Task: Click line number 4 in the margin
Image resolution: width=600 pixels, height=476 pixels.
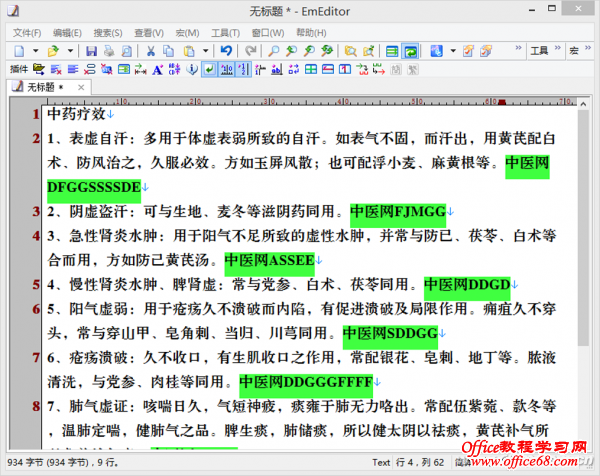Action: click(x=36, y=236)
